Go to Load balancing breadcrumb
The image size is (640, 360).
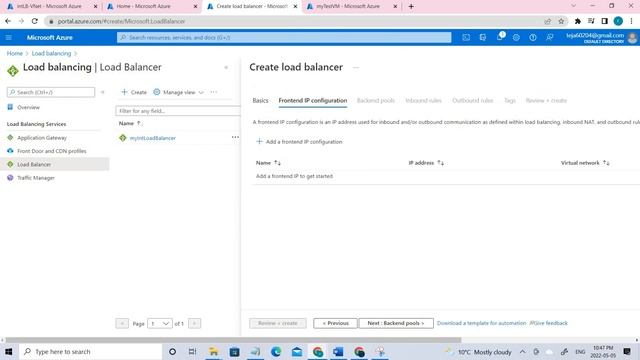pyautogui.click(x=51, y=53)
